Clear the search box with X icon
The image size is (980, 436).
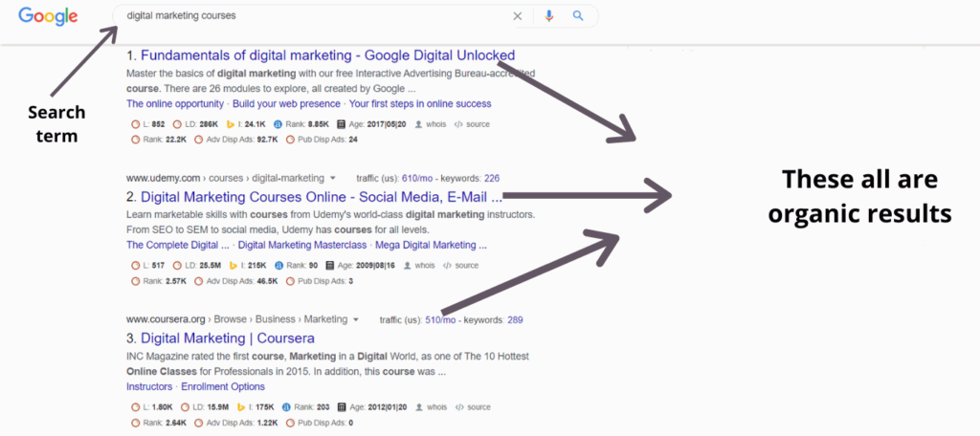click(x=518, y=16)
